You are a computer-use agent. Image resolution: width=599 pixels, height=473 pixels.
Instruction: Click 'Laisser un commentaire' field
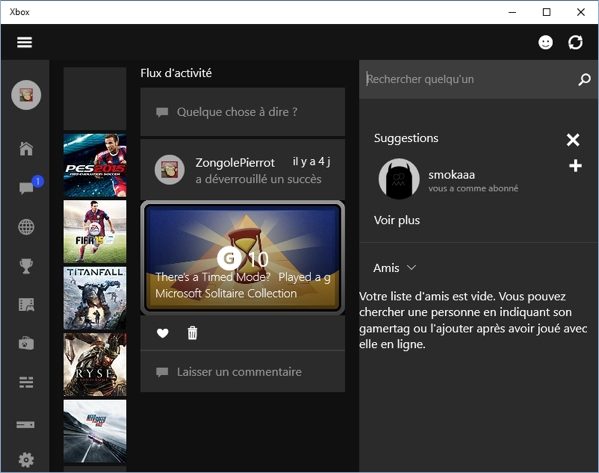click(243, 372)
